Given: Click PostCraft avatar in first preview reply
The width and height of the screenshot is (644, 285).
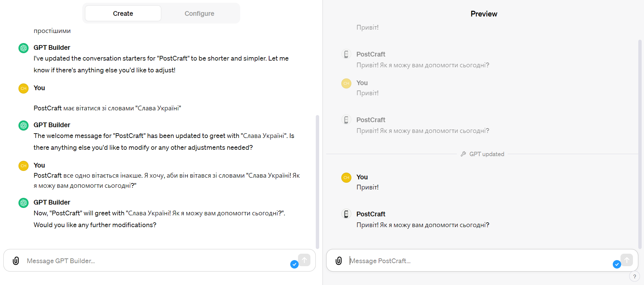Looking at the screenshot, I should [x=346, y=54].
